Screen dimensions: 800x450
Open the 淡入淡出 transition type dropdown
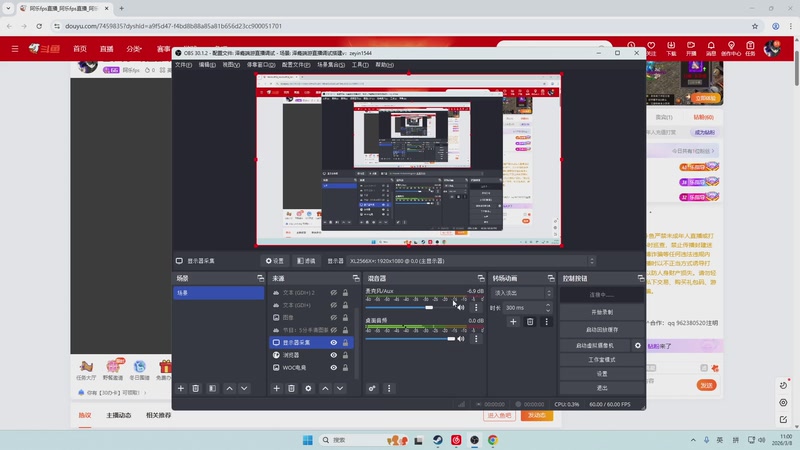point(521,293)
